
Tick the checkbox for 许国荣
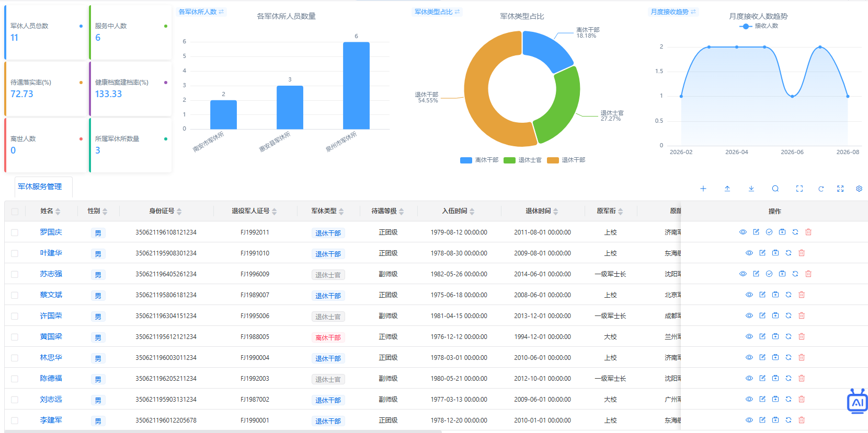tap(15, 316)
